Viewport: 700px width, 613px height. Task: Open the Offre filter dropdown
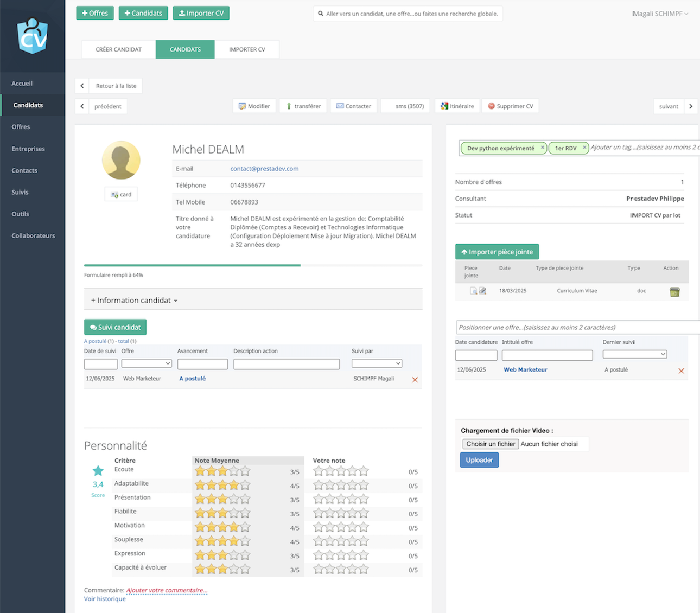click(x=147, y=363)
